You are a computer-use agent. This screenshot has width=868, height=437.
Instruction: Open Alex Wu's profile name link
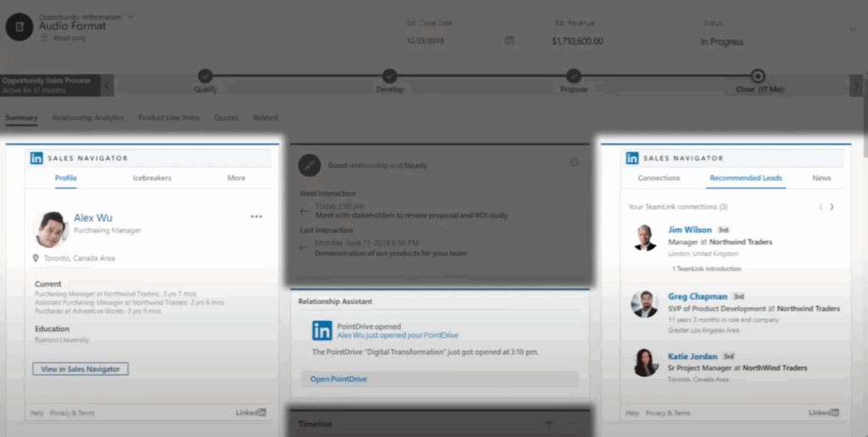point(93,218)
